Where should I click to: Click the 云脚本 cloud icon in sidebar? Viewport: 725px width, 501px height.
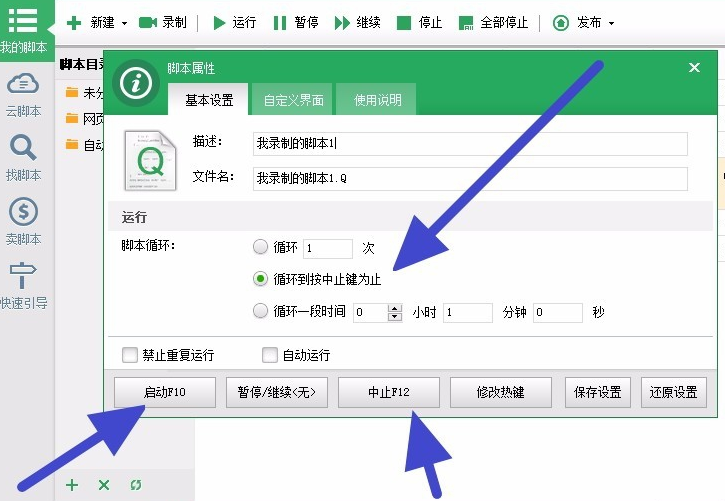23,85
